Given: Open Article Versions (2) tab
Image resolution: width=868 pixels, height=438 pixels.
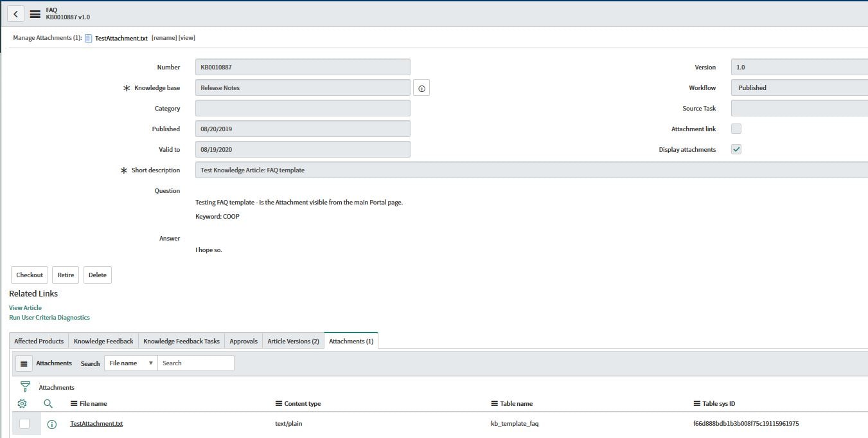Looking at the screenshot, I should click(293, 341).
